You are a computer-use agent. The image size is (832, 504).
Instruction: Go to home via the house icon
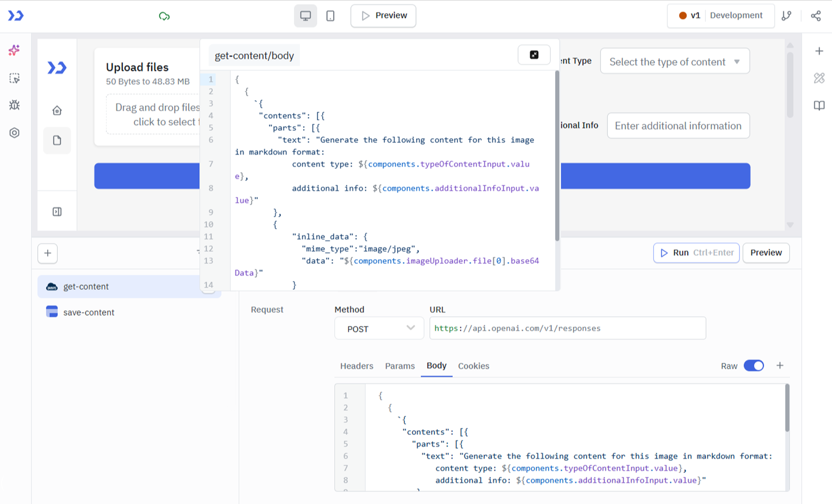pyautogui.click(x=57, y=110)
